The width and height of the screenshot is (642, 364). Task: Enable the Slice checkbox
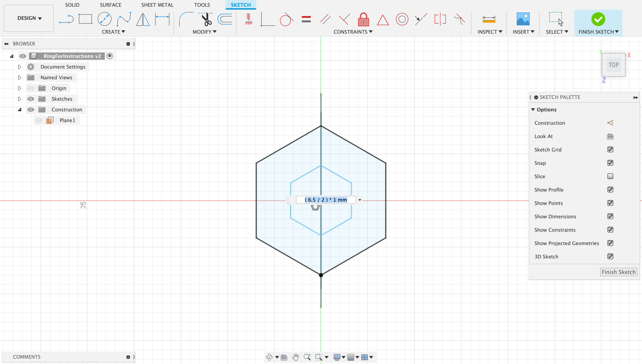(x=610, y=176)
